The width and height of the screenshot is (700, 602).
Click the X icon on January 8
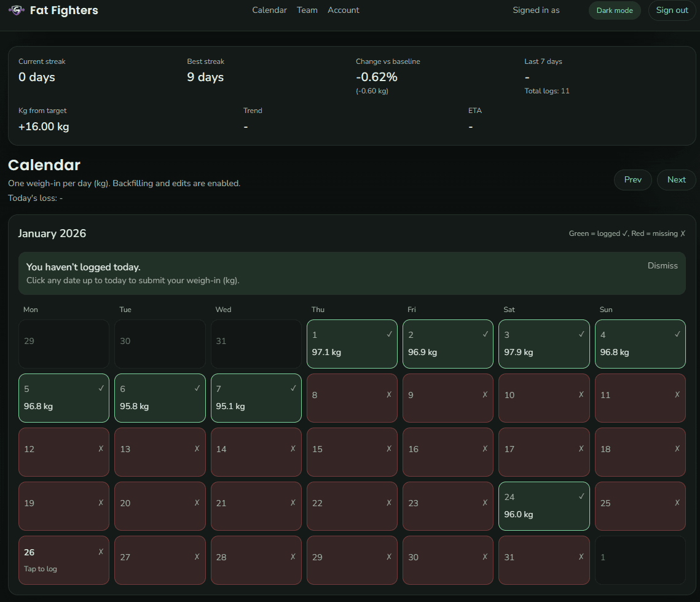pyautogui.click(x=389, y=395)
